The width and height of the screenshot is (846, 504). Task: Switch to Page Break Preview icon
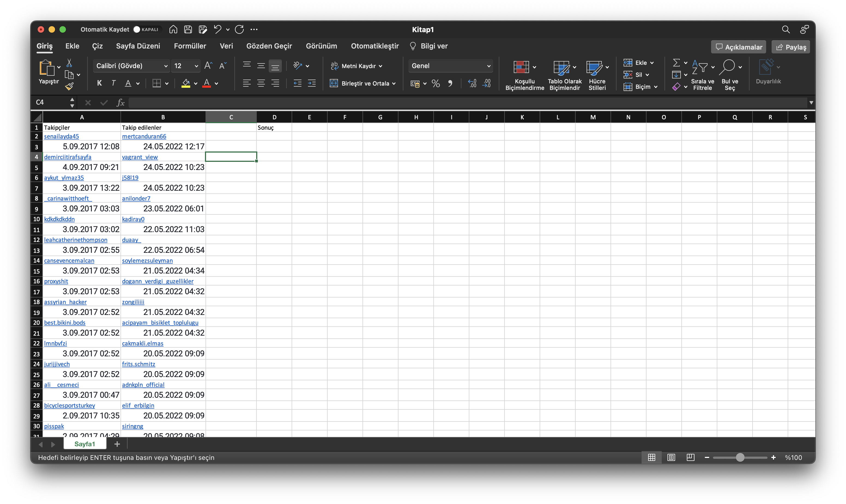click(690, 457)
